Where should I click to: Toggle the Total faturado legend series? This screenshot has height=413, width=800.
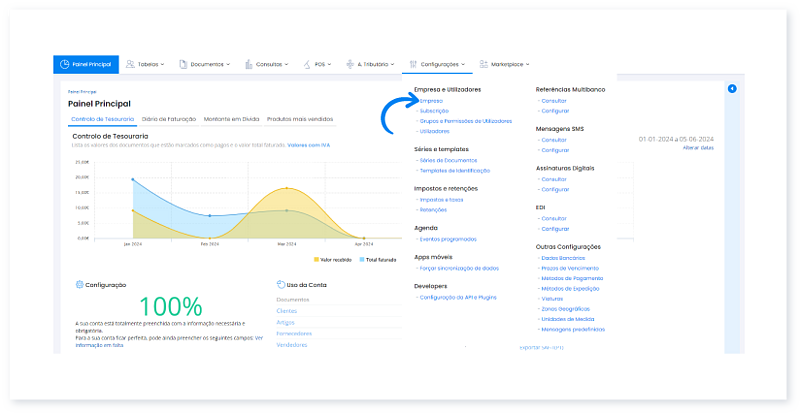(x=375, y=259)
